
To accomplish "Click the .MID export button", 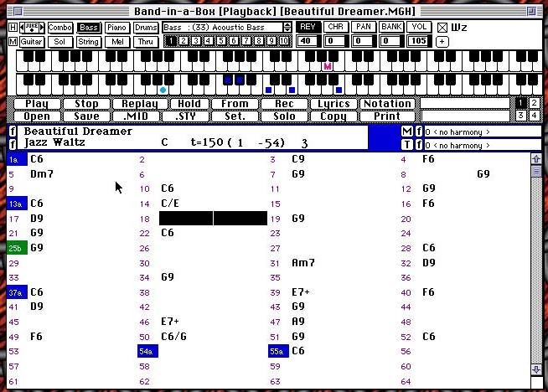I will coord(136,116).
